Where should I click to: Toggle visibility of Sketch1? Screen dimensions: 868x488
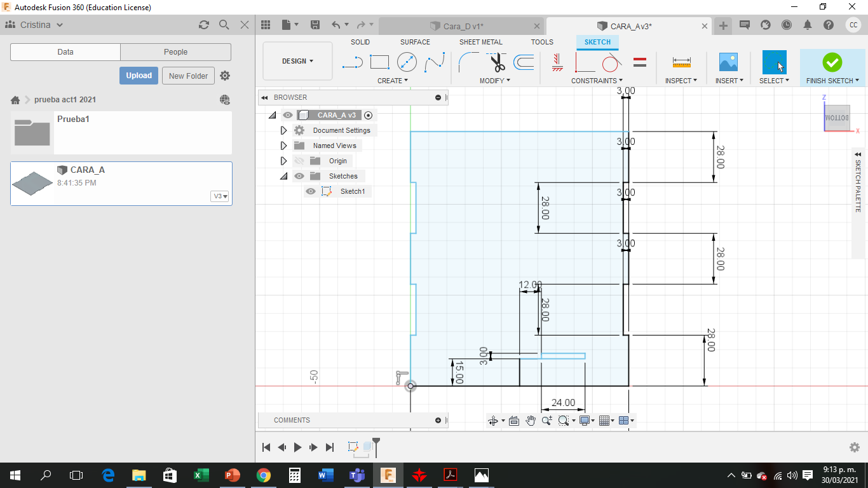tap(311, 191)
